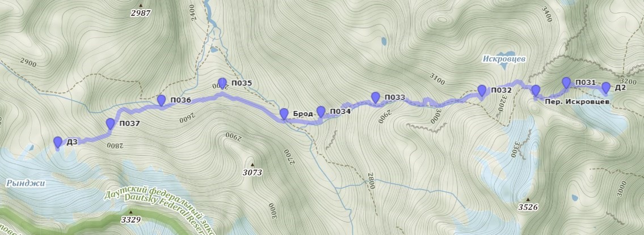Open the Пер. Искровцев pass marker pin
The width and height of the screenshot is (644, 235).
pos(536,91)
